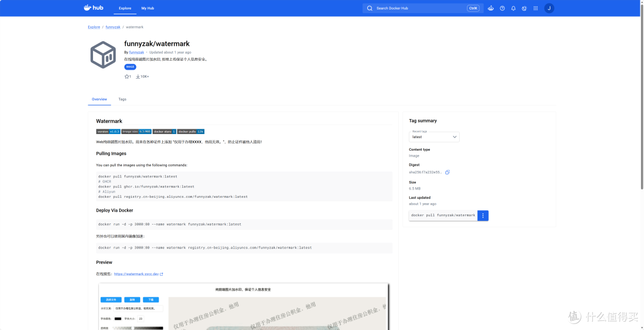Click the sha256:f7a232e55 digest text
Image resolution: width=644 pixels, height=330 pixels.
click(426, 172)
